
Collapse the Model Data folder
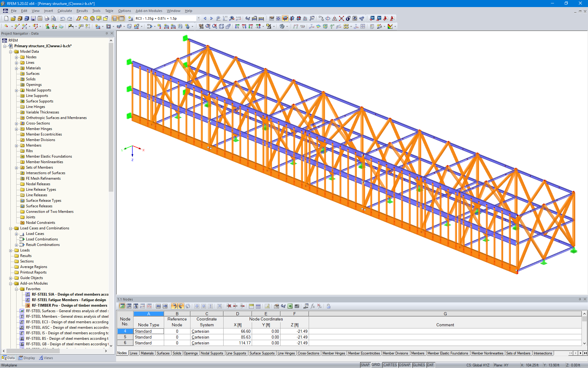tap(11, 52)
